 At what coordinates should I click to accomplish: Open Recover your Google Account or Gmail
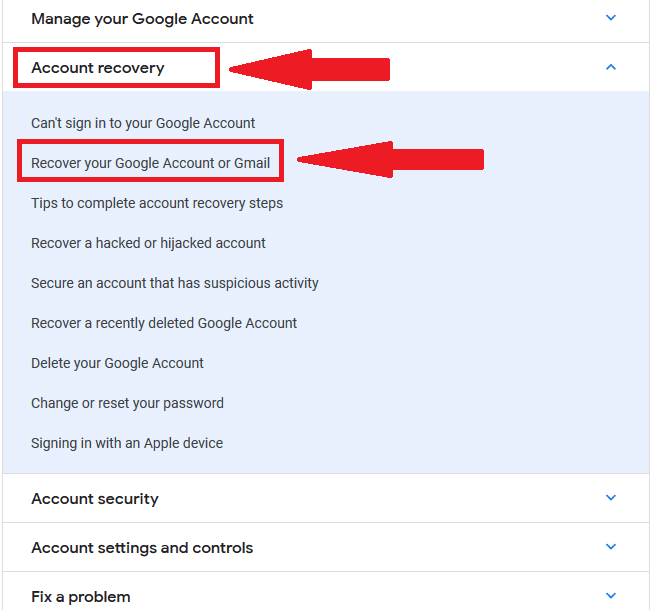point(150,163)
